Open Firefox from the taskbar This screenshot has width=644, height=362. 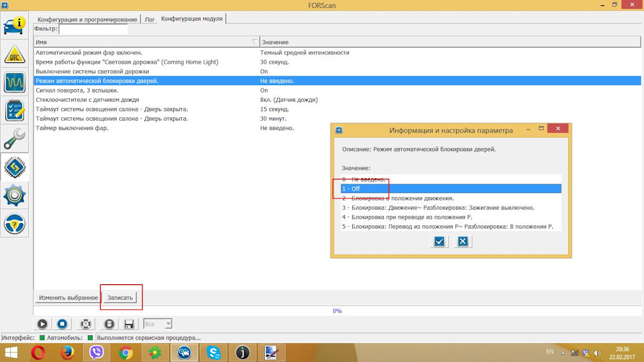click(x=67, y=353)
